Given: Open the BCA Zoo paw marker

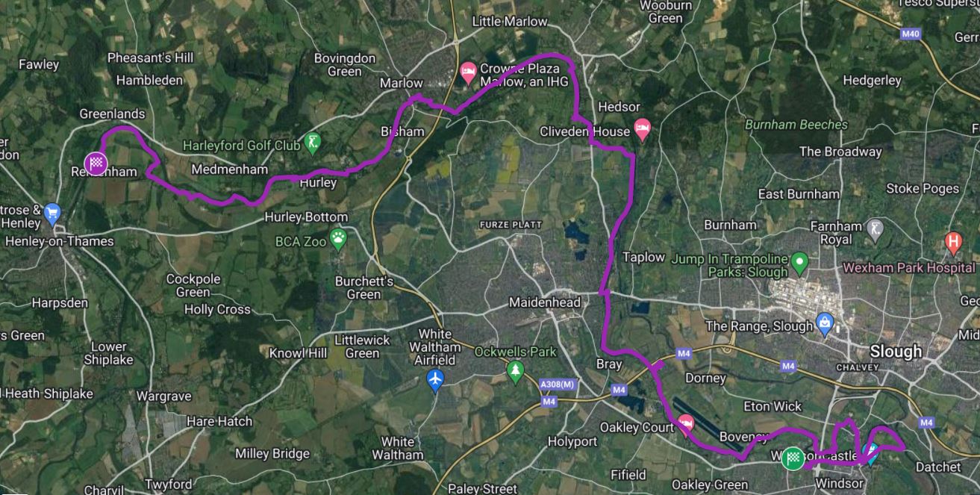Looking at the screenshot, I should (340, 240).
